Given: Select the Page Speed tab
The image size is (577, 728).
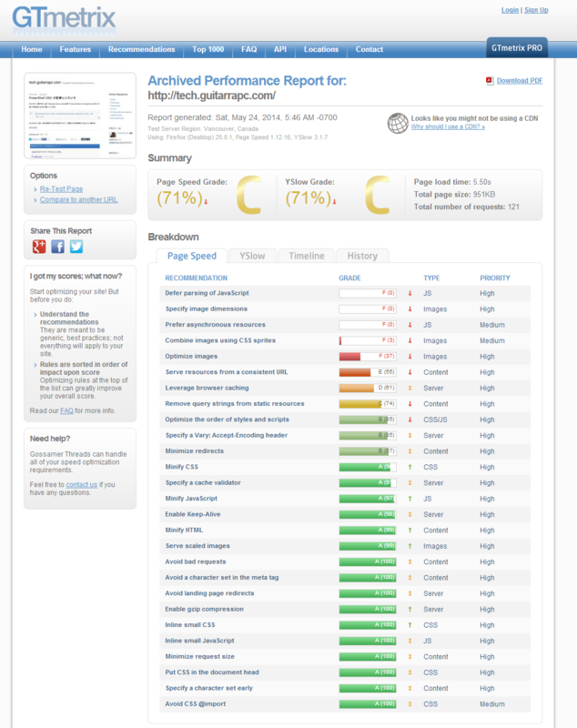Looking at the screenshot, I should pyautogui.click(x=192, y=256).
